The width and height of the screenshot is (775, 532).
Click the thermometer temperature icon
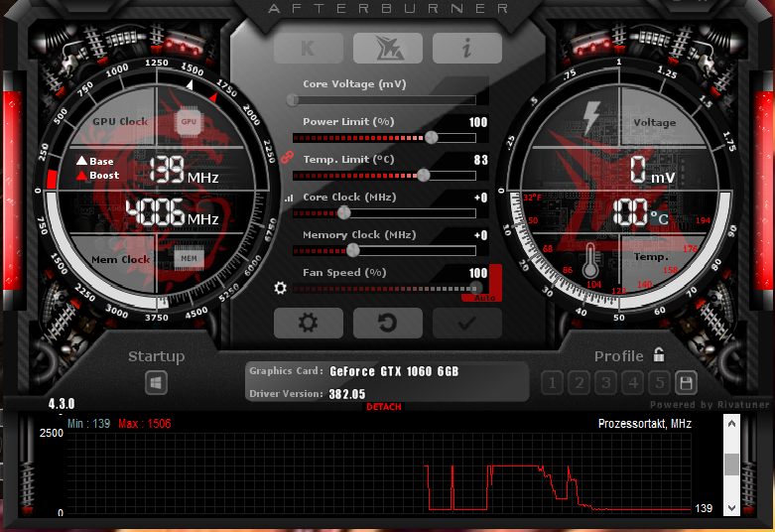click(590, 261)
